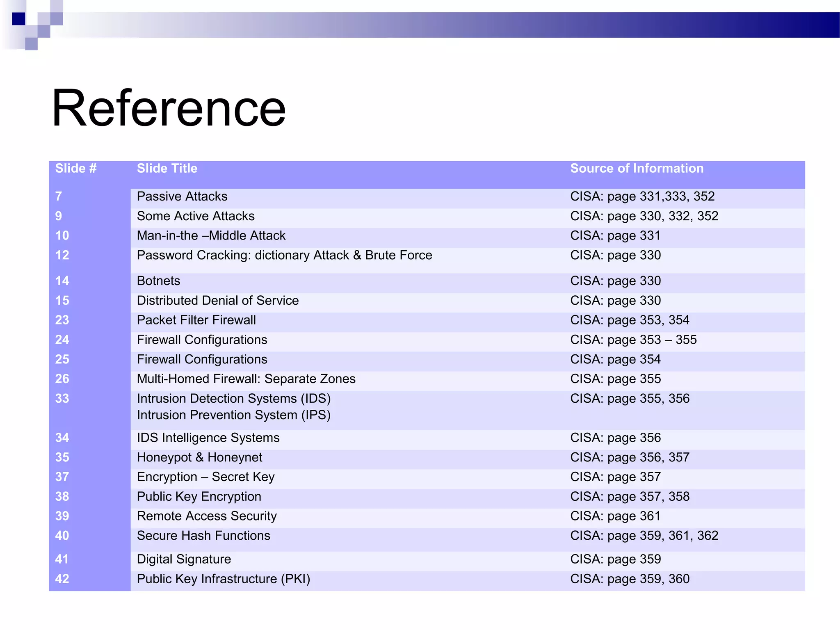Image resolution: width=840 pixels, height=630 pixels.
Task: Click 'CISA: page 357' source for row 37
Action: point(615,477)
